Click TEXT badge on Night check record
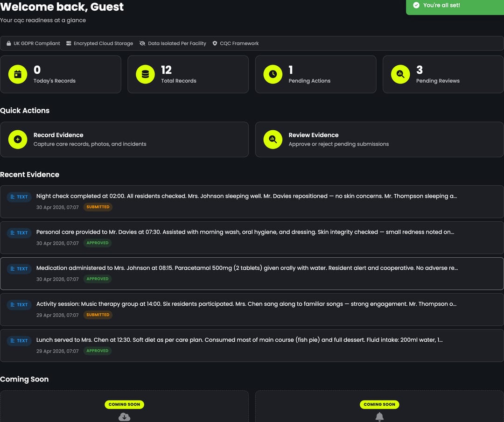 point(19,197)
